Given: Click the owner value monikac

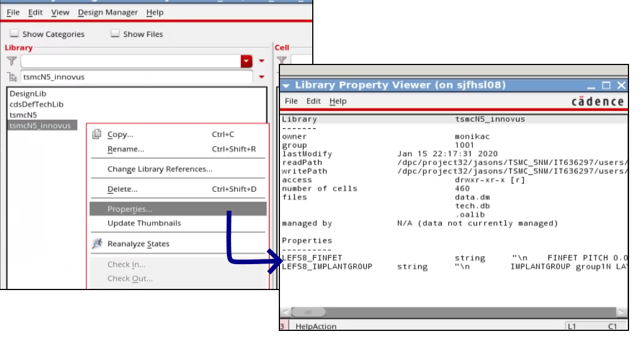Looking at the screenshot, I should coord(472,136).
